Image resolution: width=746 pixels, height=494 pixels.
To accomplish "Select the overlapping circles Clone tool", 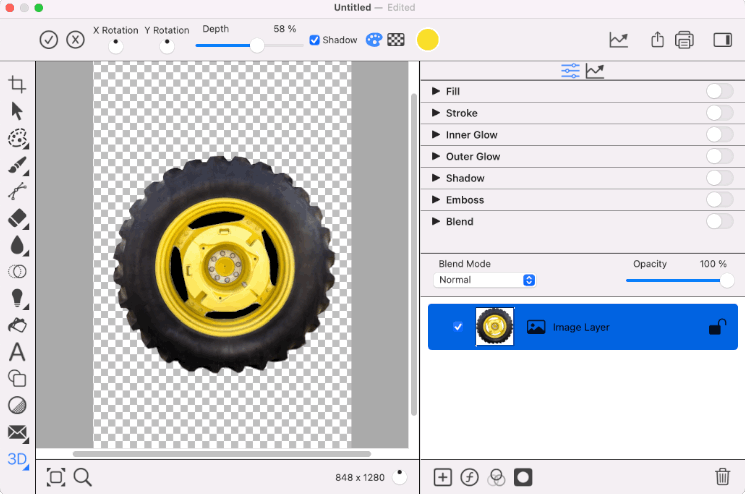I will (x=18, y=272).
